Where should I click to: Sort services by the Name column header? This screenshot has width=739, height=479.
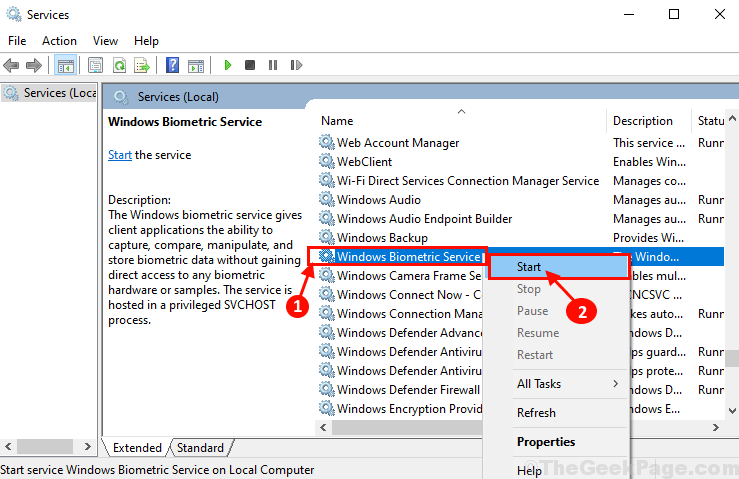(x=337, y=121)
